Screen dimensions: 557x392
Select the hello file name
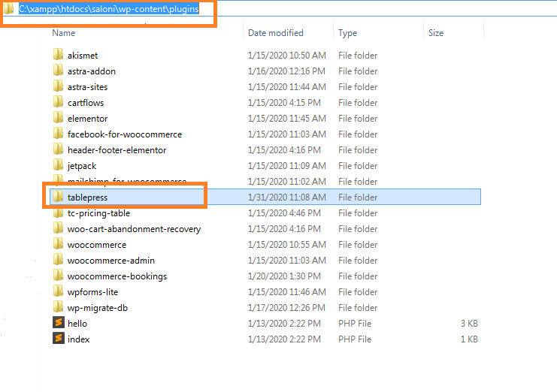(77, 324)
